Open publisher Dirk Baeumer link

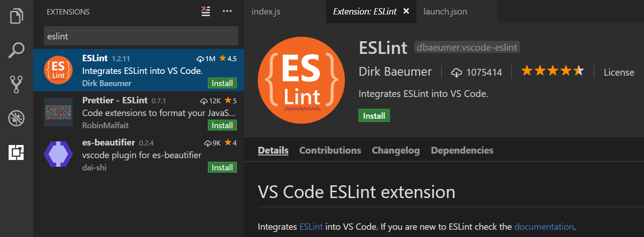coord(395,72)
